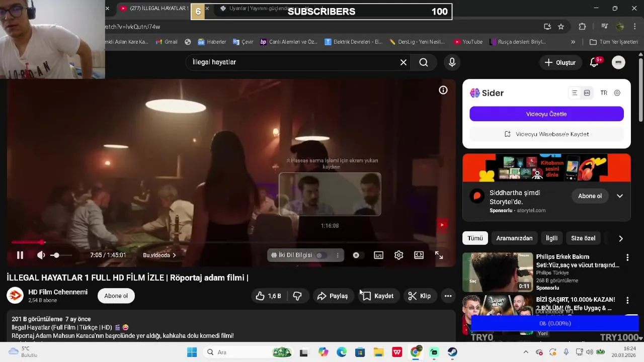The image size is (644, 362).
Task: Scrub to the 1:16:08 preview thumbnail
Action: point(330,194)
